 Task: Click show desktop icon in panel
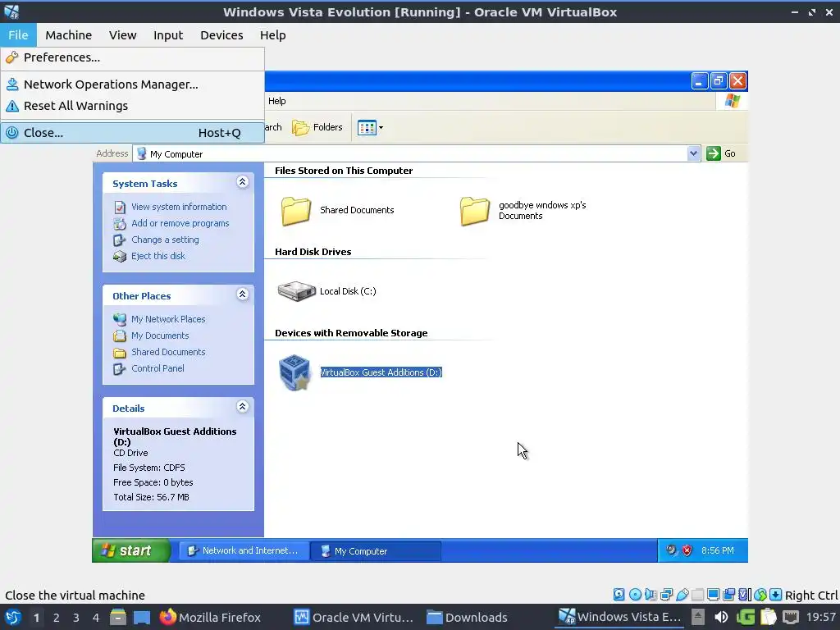[x=142, y=618]
